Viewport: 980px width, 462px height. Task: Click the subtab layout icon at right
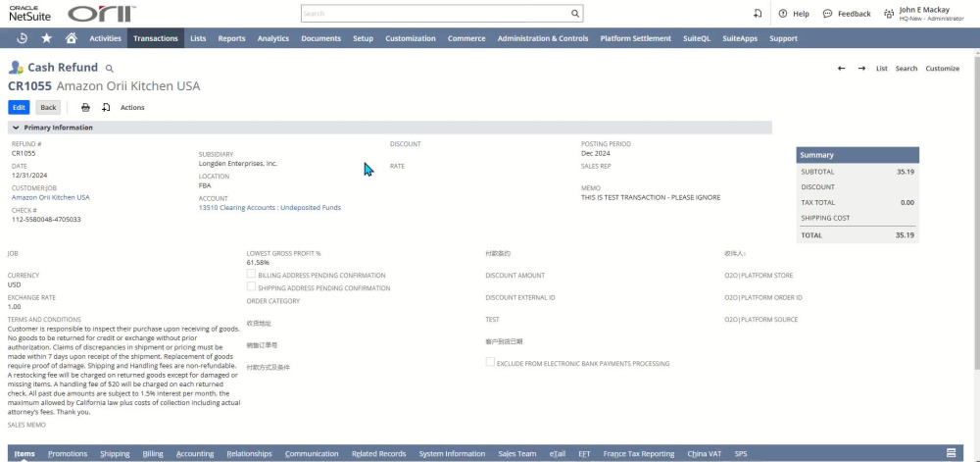[952, 453]
